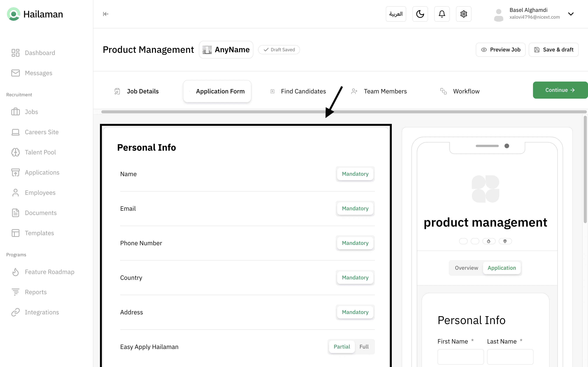Open the notifications bell
This screenshot has height=367, width=588.
[442, 14]
